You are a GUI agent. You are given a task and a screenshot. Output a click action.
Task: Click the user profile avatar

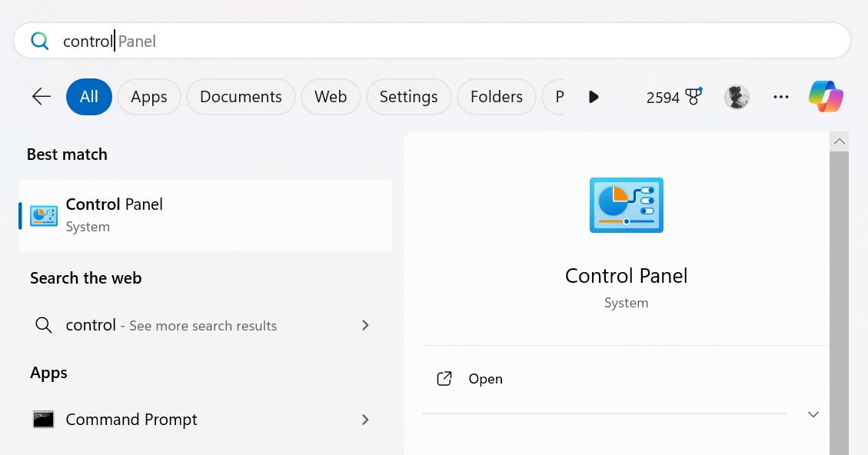737,97
